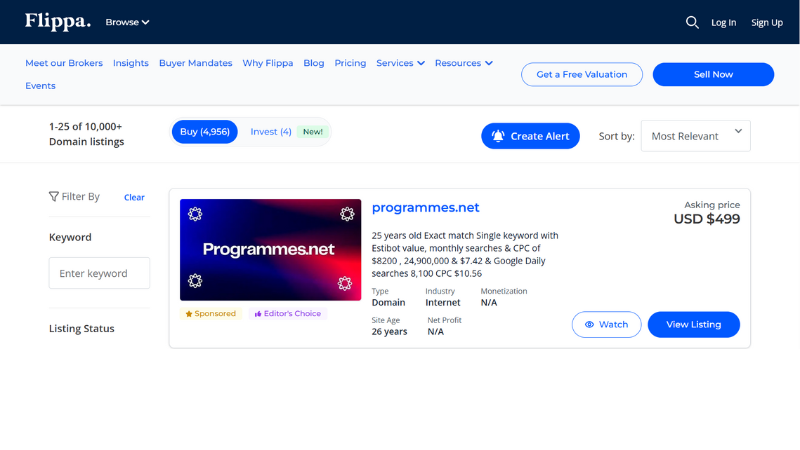Click the View Listing button
Viewport: 800px width, 450px height.
[x=693, y=324]
